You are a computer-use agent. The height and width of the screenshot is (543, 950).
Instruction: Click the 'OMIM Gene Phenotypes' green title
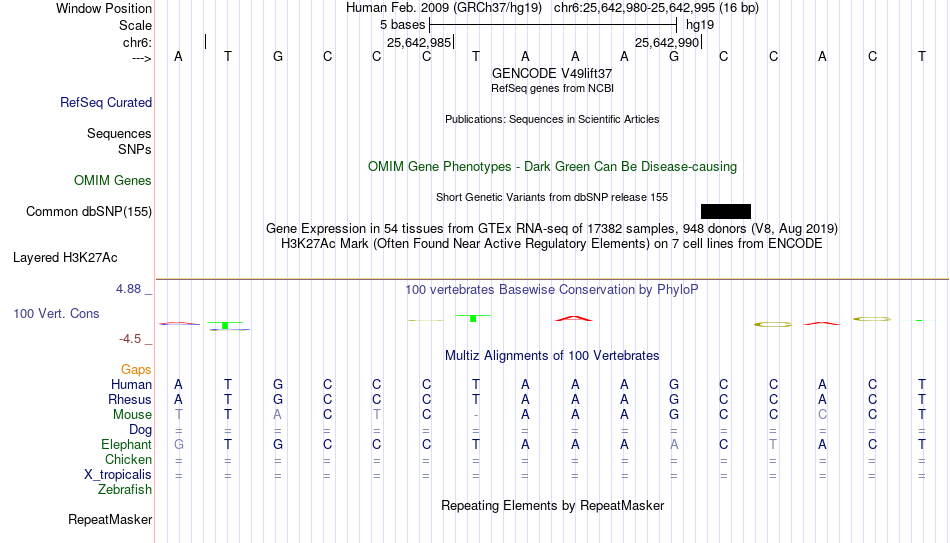coord(553,167)
